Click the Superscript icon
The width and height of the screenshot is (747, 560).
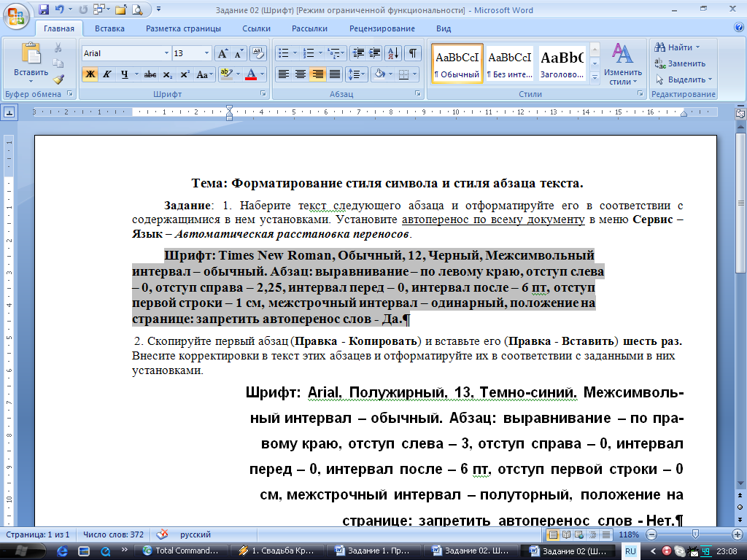[185, 74]
